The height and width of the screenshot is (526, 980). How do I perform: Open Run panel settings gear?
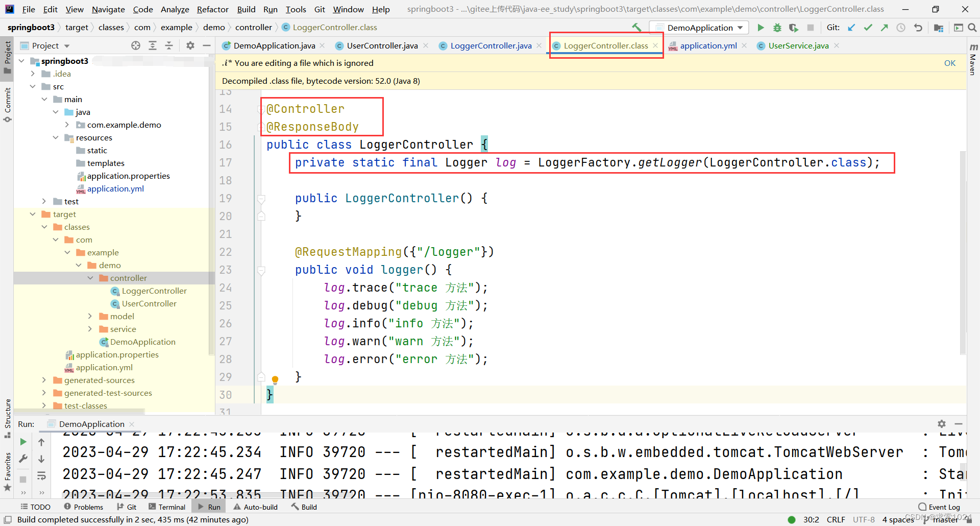tap(942, 424)
